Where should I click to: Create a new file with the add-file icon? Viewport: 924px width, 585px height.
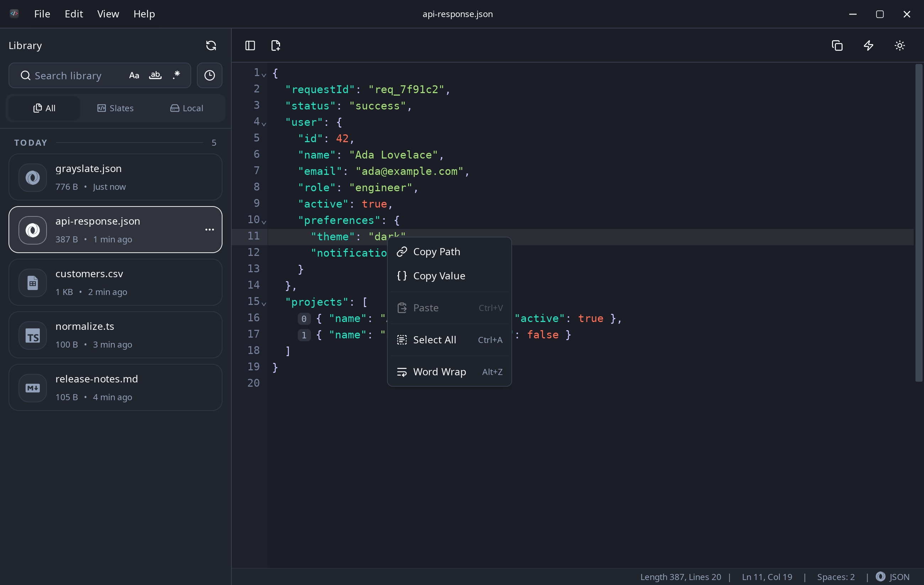click(x=275, y=46)
